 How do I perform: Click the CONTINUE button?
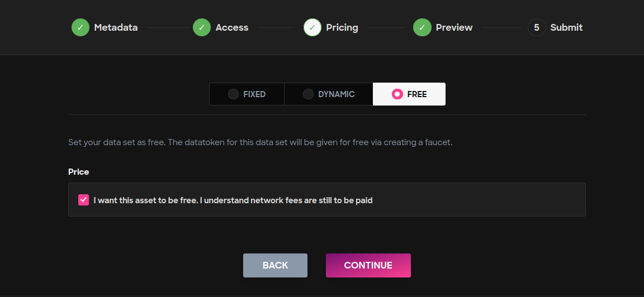click(368, 265)
